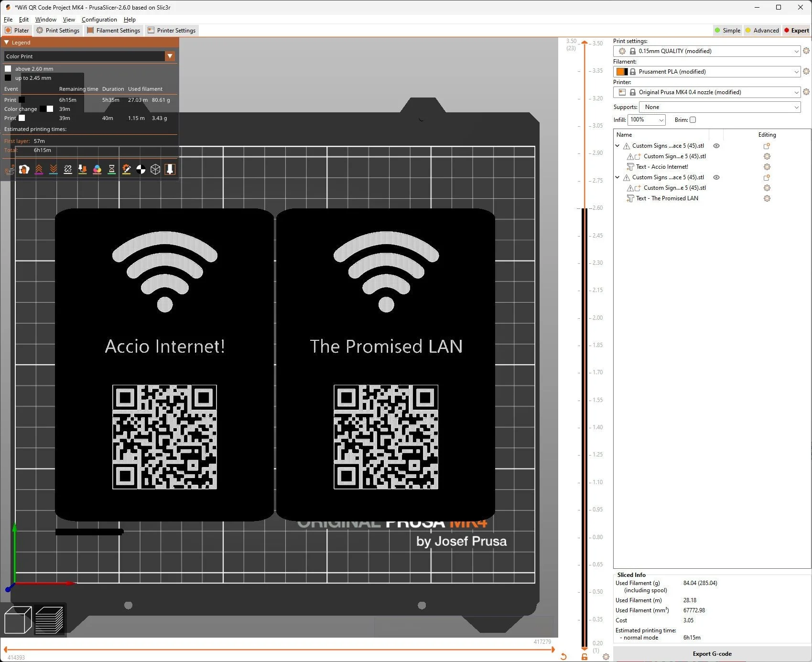Click the Editing column header

(767, 135)
